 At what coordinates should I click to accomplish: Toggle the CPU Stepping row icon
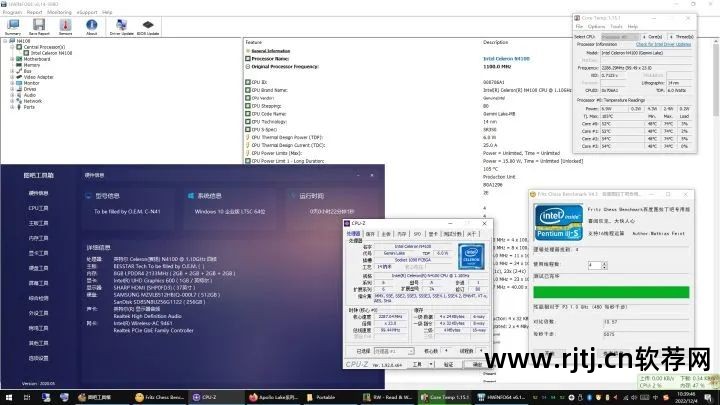point(248,106)
